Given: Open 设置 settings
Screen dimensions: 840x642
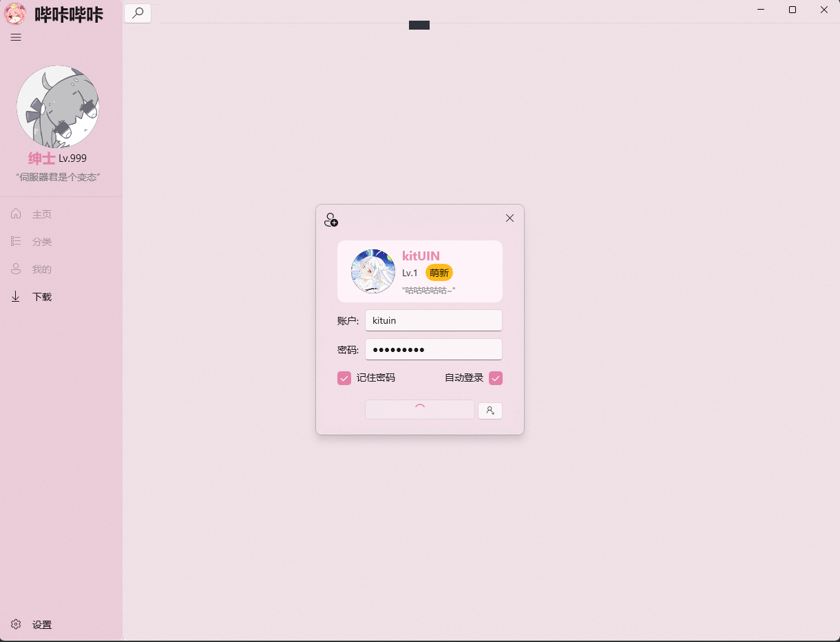Looking at the screenshot, I should [61, 625].
